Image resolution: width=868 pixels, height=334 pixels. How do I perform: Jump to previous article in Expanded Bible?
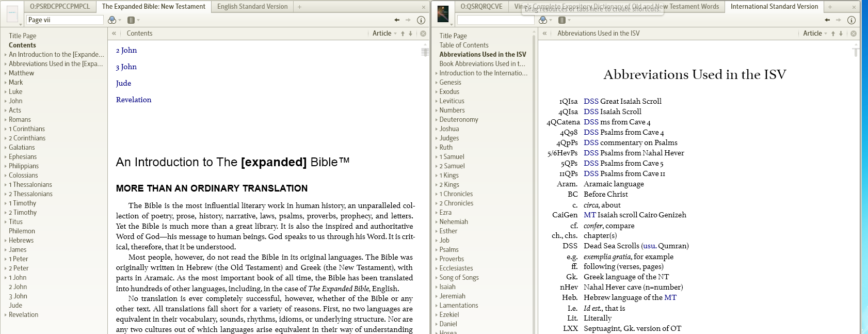coord(403,34)
